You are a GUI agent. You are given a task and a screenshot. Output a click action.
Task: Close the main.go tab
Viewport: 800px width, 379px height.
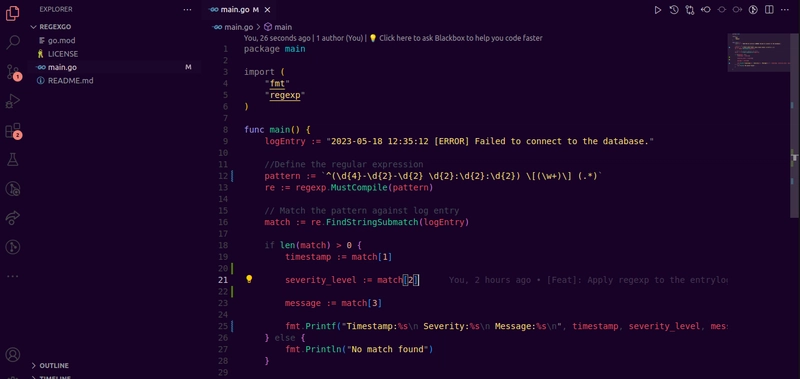pos(268,10)
